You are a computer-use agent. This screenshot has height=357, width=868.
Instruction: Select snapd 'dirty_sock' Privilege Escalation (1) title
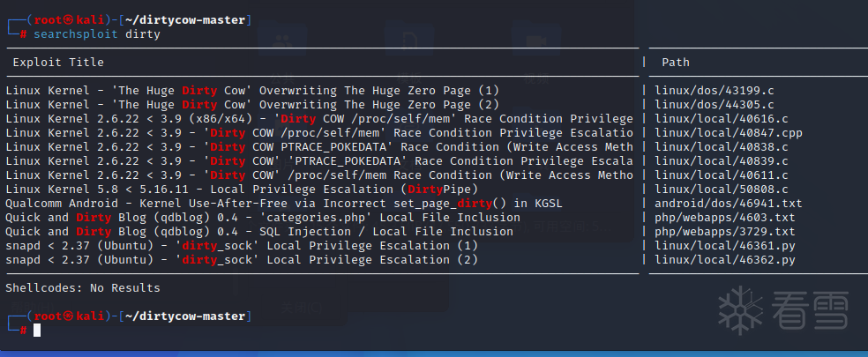click(x=242, y=246)
